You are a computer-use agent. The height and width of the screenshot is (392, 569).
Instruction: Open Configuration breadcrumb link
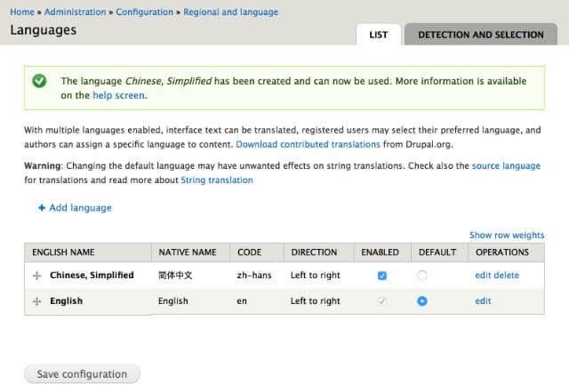pos(144,12)
